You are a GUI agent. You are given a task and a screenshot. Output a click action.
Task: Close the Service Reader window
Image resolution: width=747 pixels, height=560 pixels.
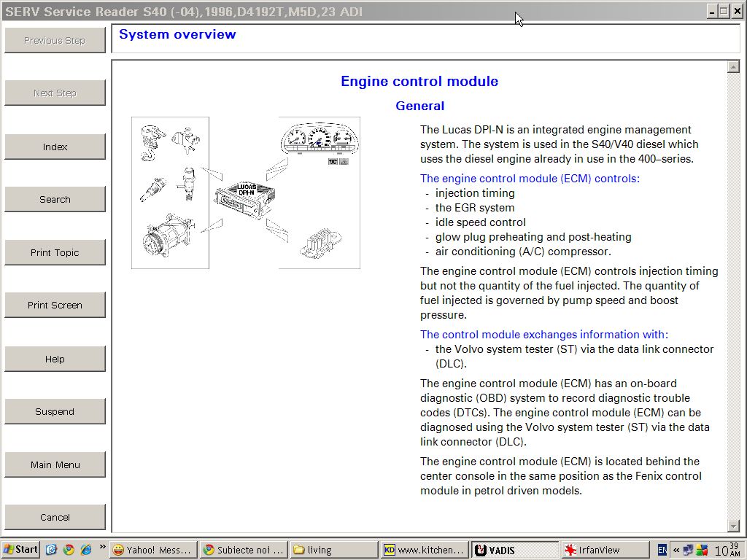coord(736,12)
